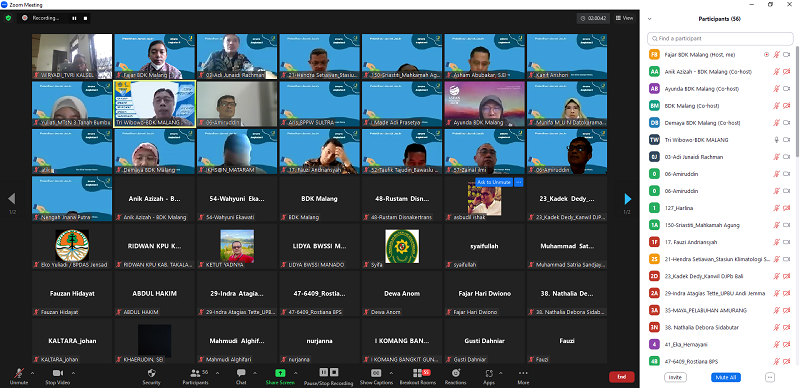Image resolution: width=800 pixels, height=388 pixels.
Task: Click the red End meeting button
Action: coord(621,377)
